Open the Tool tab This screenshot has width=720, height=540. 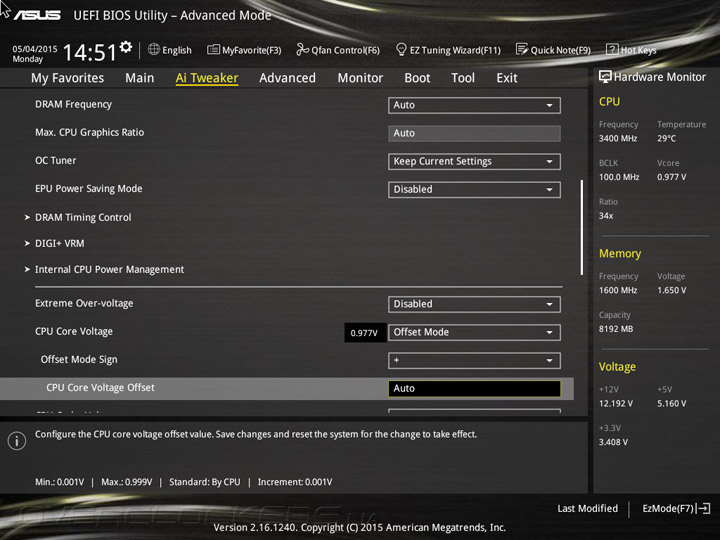pyautogui.click(x=463, y=78)
